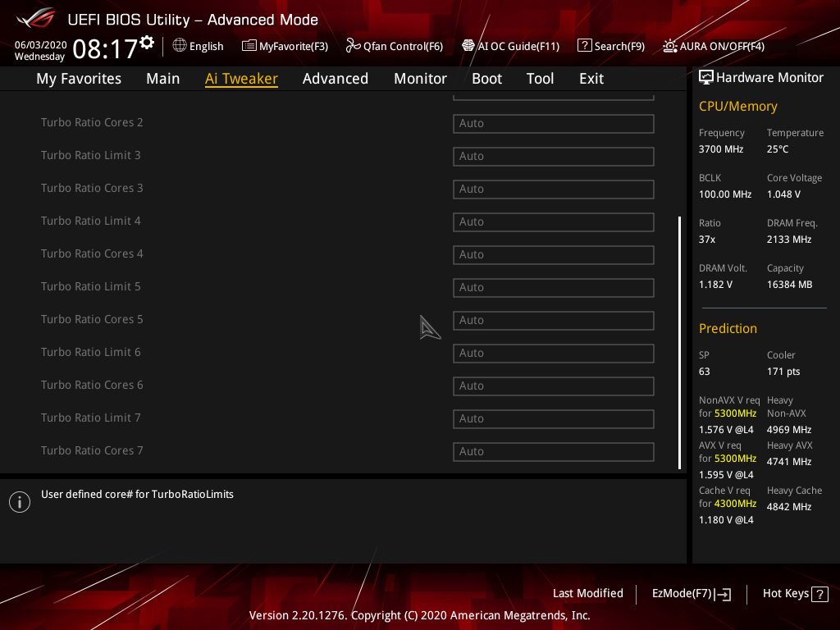Screen dimensions: 840x630
Task: Click the Last Modified button
Action: (x=587, y=593)
